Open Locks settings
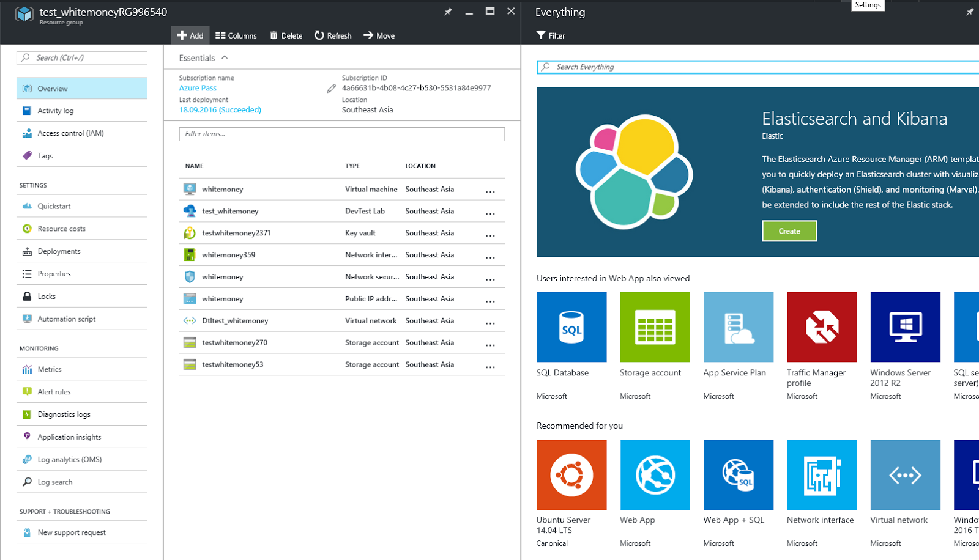Viewport: 979px width, 560px height. pyautogui.click(x=82, y=297)
